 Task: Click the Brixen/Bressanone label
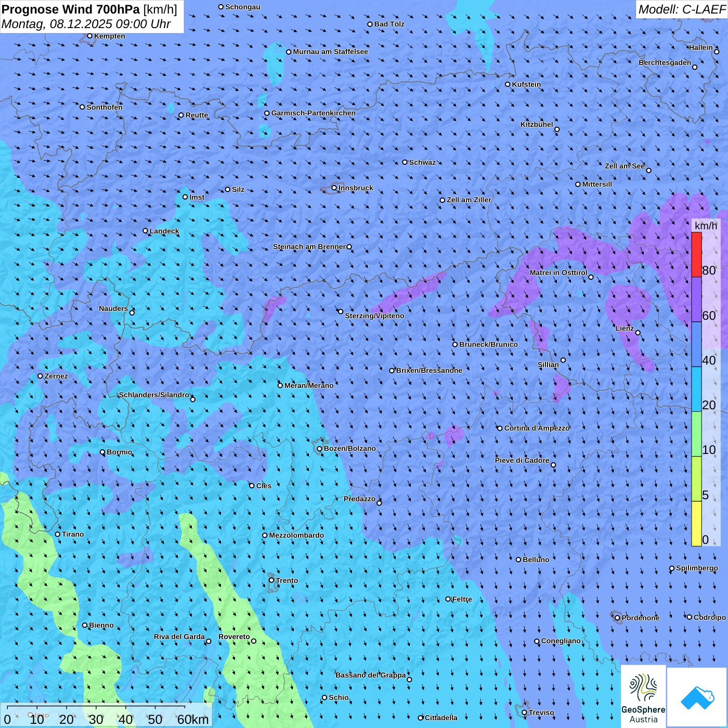coord(429,370)
